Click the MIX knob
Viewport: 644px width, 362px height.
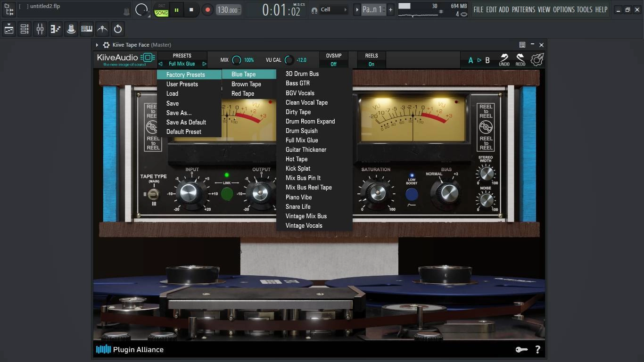pos(237,60)
